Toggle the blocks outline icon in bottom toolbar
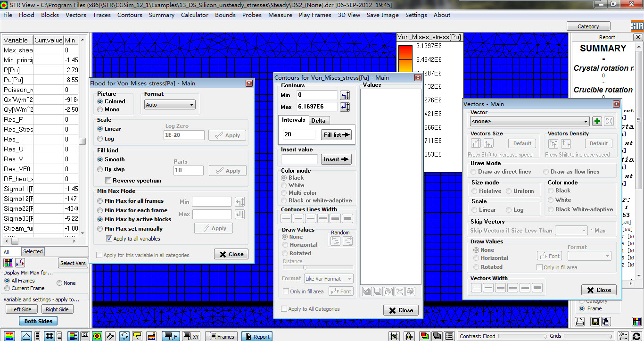644x341 pixels. [26, 336]
